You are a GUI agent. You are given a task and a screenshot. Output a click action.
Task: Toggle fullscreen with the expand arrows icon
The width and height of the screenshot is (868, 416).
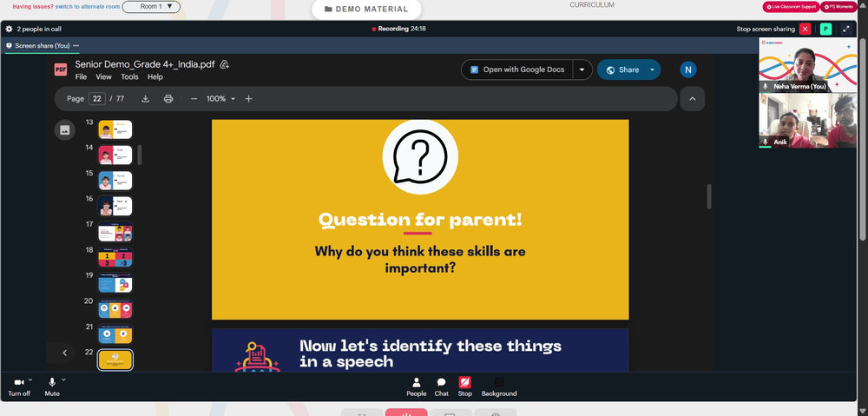(x=845, y=29)
